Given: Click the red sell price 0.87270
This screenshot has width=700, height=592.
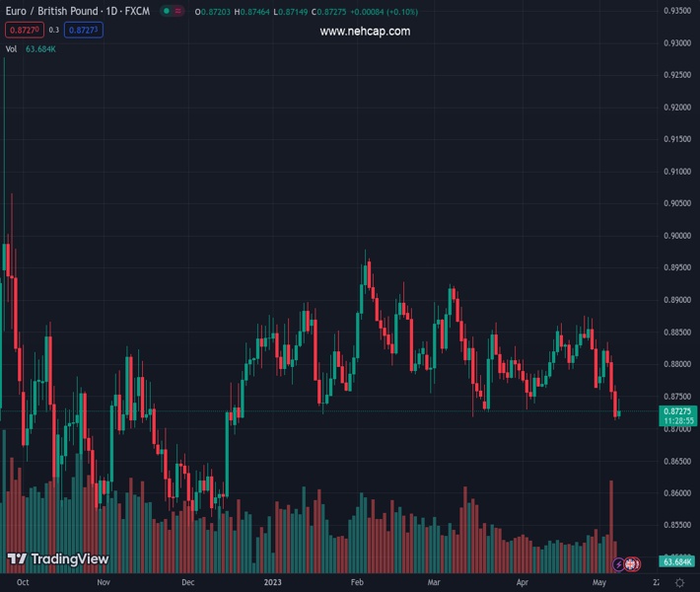Looking at the screenshot, I should point(23,30).
